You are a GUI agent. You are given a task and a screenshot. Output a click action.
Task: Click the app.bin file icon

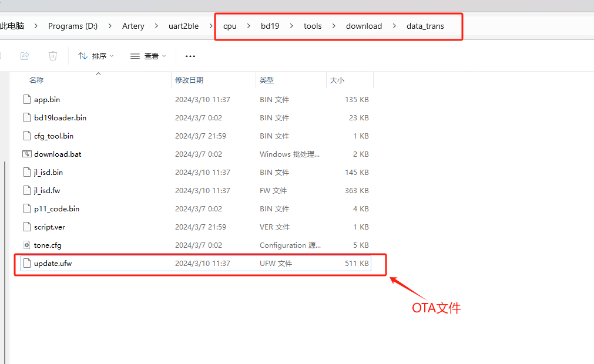(x=27, y=100)
